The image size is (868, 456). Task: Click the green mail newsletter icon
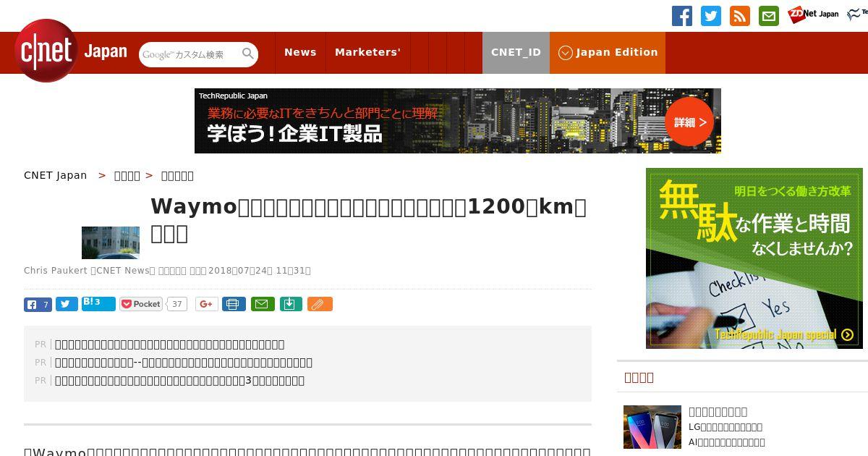click(x=769, y=16)
